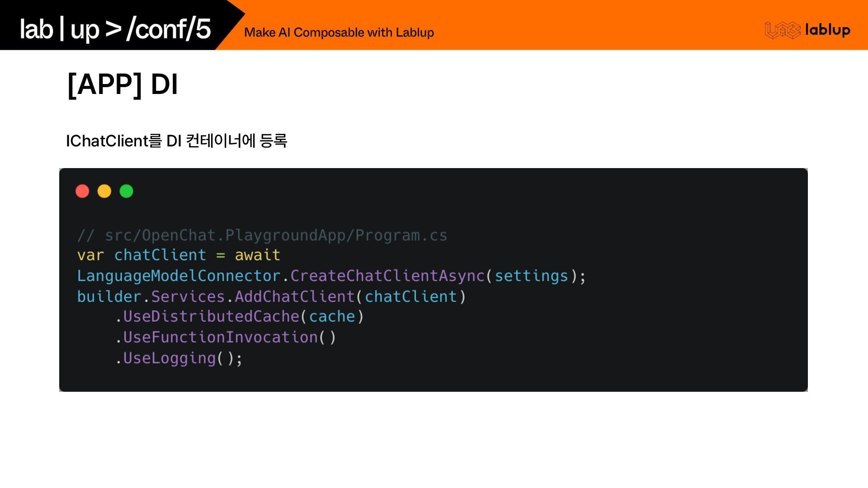Click the green dot in code window

[127, 191]
